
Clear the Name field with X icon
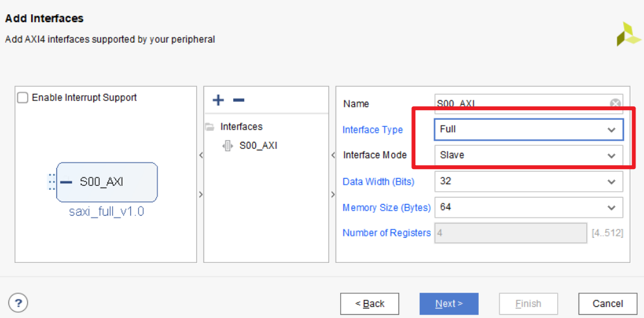point(615,104)
